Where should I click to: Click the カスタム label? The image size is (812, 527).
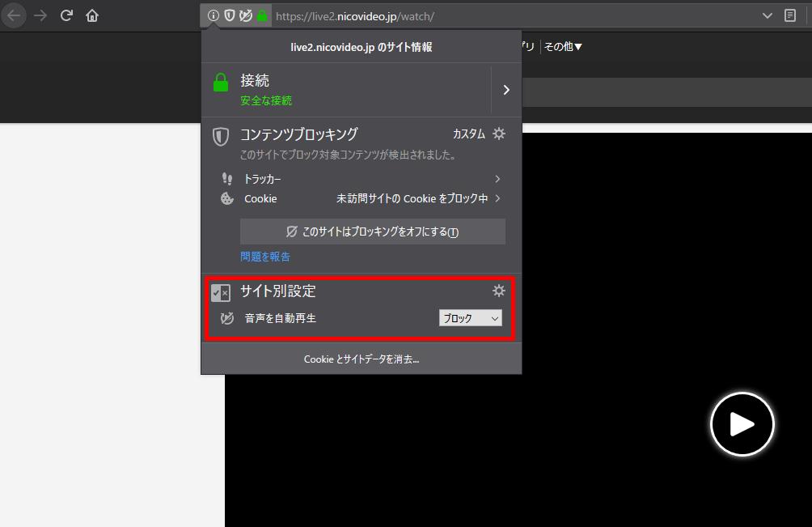pyautogui.click(x=468, y=134)
